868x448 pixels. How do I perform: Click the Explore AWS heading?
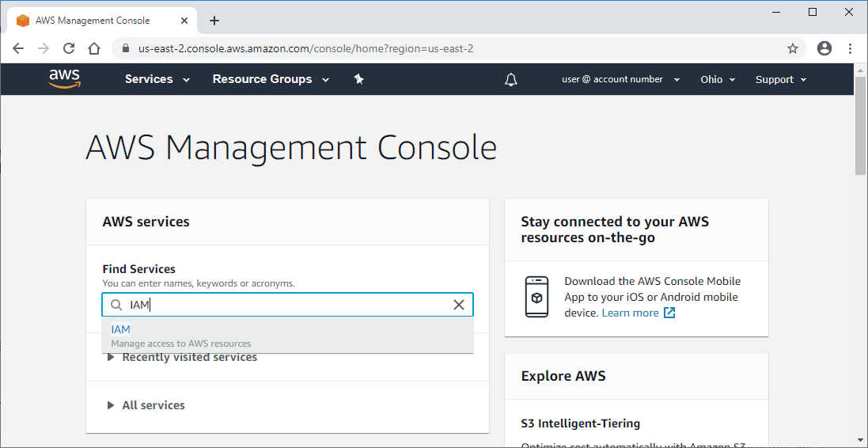[x=563, y=377]
